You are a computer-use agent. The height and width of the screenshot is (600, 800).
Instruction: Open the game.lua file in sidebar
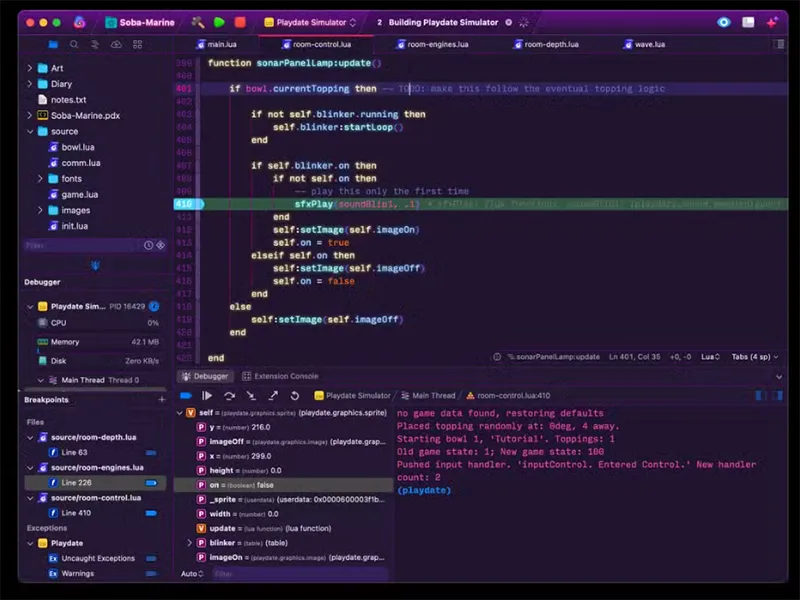tap(79, 194)
